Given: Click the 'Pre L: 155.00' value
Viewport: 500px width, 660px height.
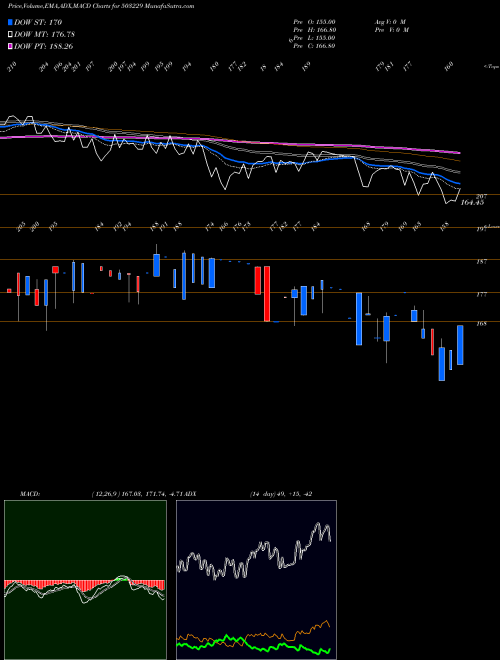Looking at the screenshot, I should tap(314, 38).
